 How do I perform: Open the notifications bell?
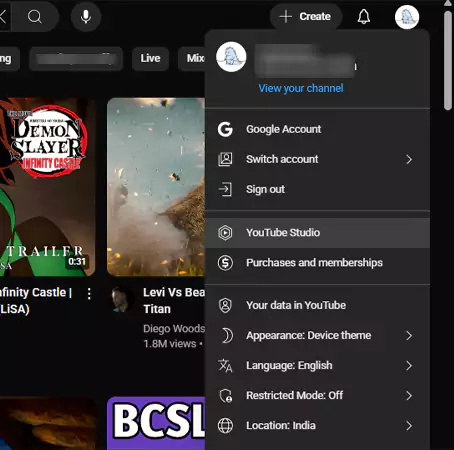pyautogui.click(x=364, y=16)
